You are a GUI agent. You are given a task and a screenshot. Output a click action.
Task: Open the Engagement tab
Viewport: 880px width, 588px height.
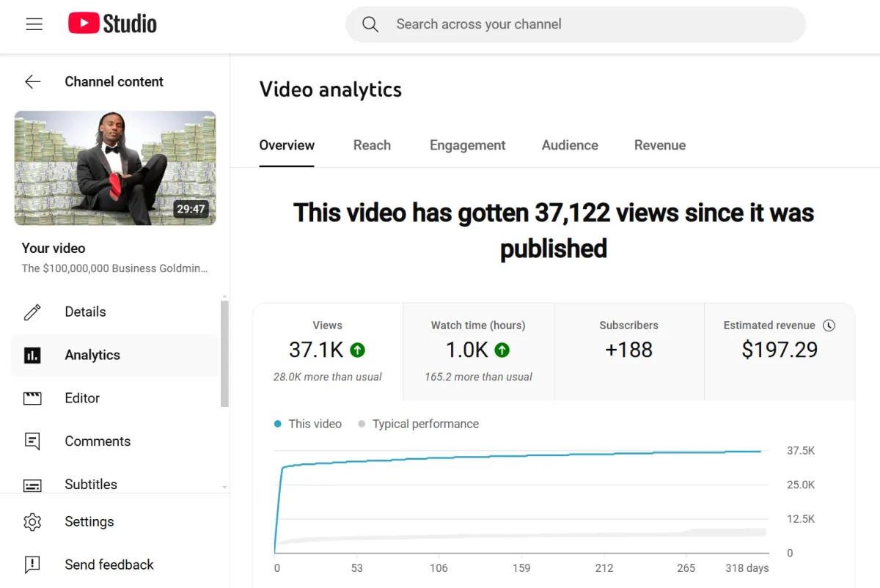468,145
